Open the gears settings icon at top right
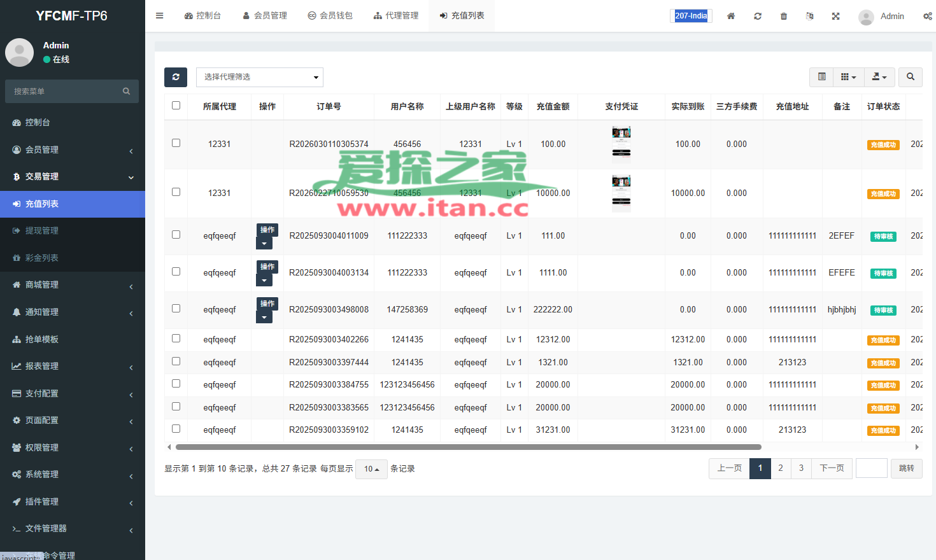936x560 pixels. [927, 16]
